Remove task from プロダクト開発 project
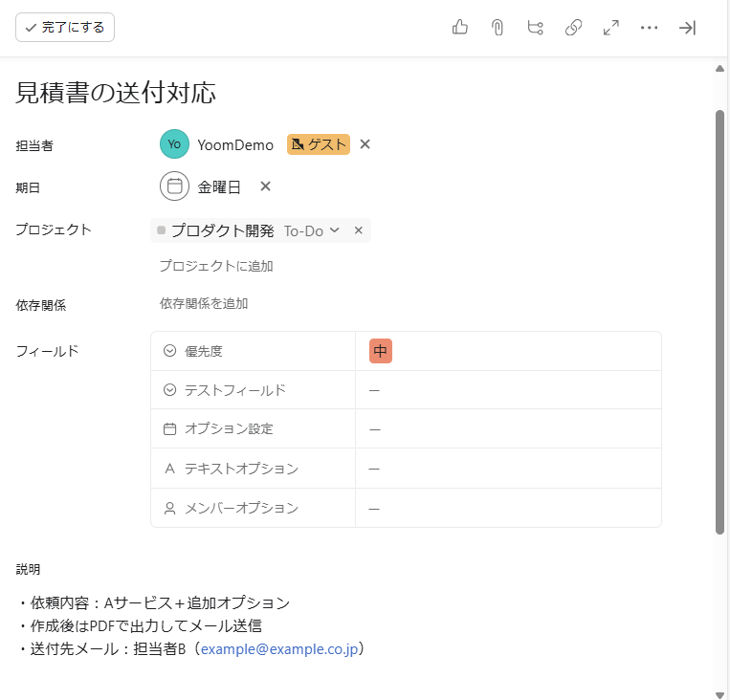 click(x=359, y=230)
